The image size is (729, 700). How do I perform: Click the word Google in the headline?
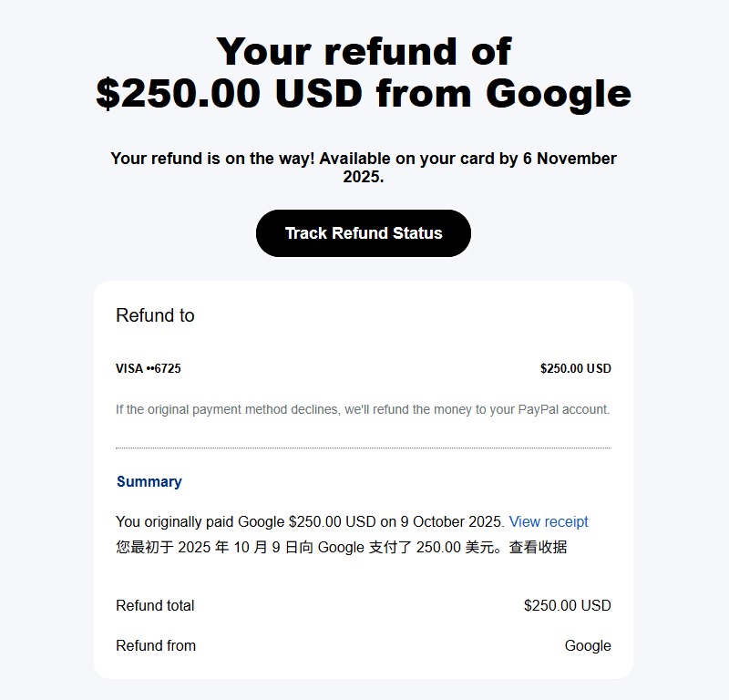coord(559,94)
